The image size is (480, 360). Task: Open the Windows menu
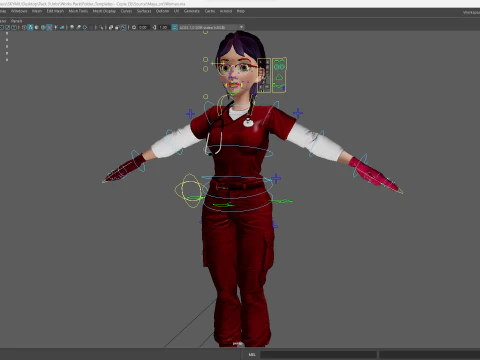point(19,11)
